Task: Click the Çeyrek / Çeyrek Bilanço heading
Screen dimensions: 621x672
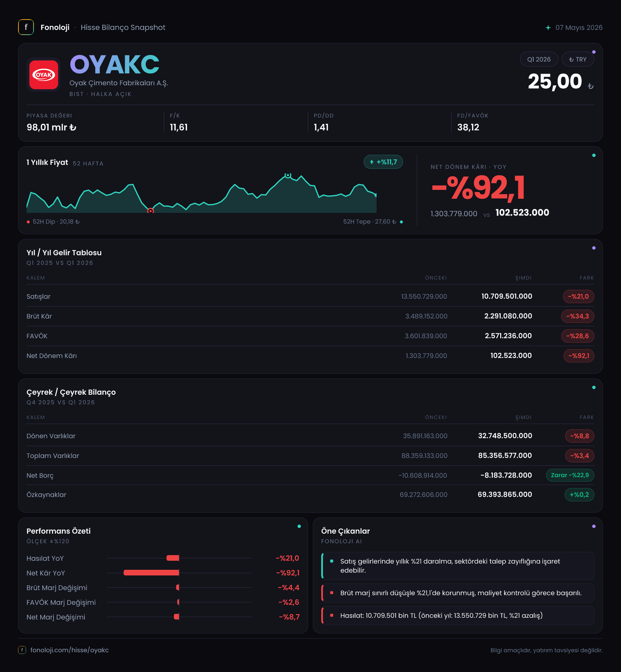Action: [71, 392]
